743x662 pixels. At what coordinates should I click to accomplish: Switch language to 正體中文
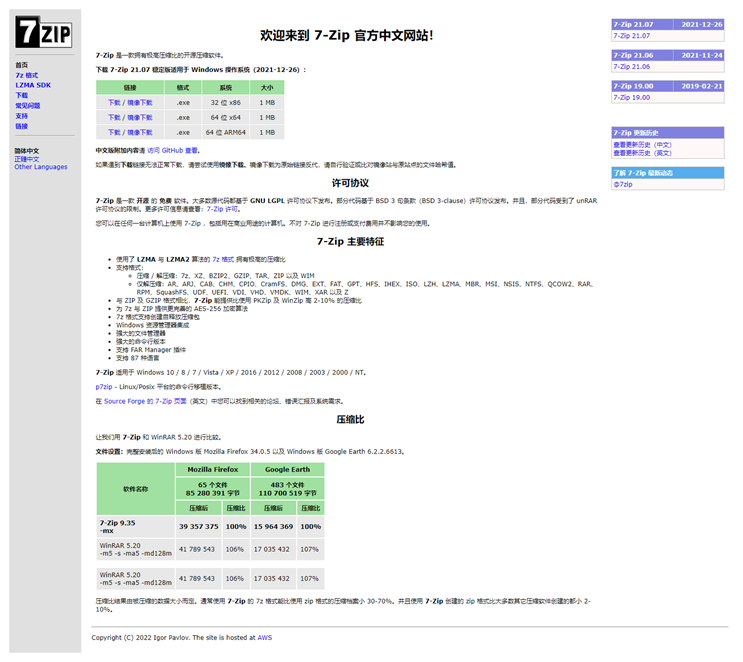click(x=27, y=159)
